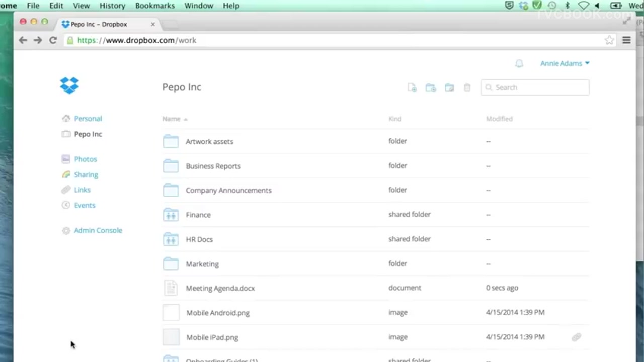Select Pepo Inc in the sidebar
This screenshot has height=362, width=644.
coord(88,134)
